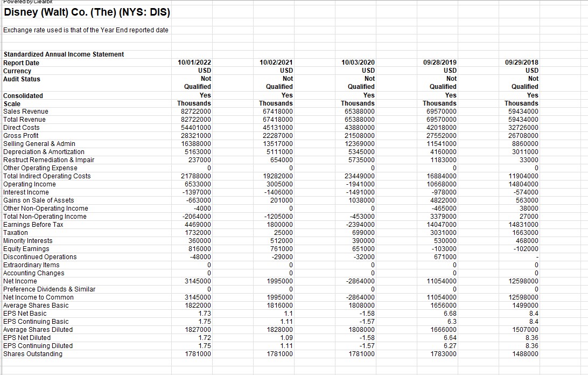Click the 2020 restructuring value 5735000
This screenshot has width=588, height=375.
coord(361,160)
